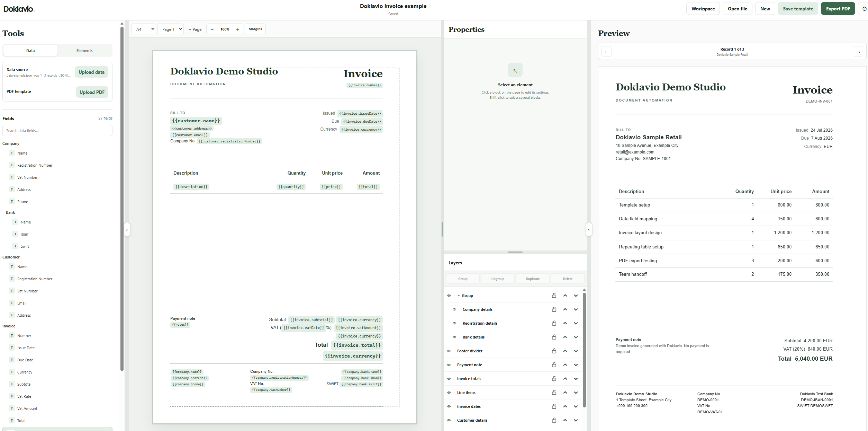The height and width of the screenshot is (431, 868).
Task: Add a page with + Page
Action: tap(195, 29)
